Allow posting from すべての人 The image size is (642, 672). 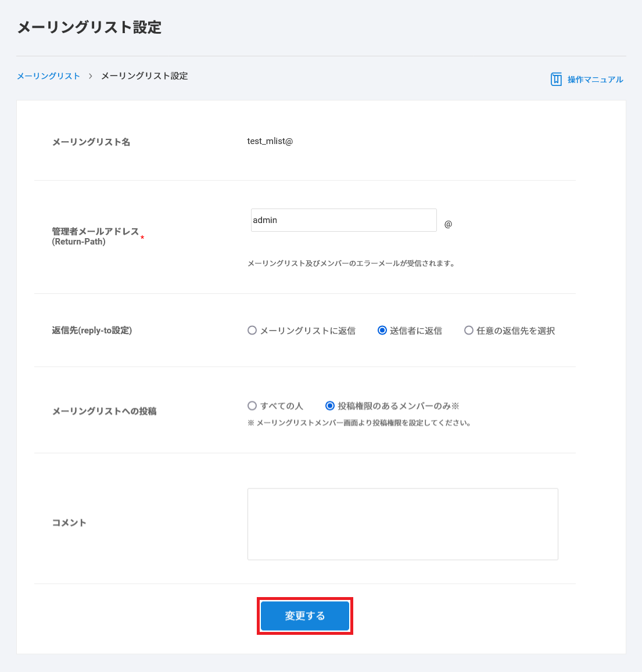click(x=252, y=406)
